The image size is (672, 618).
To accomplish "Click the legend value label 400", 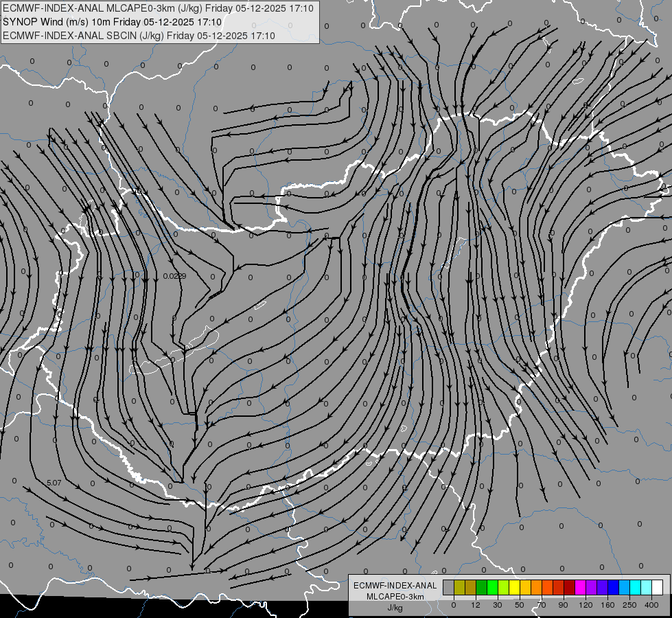I will coord(651,605).
